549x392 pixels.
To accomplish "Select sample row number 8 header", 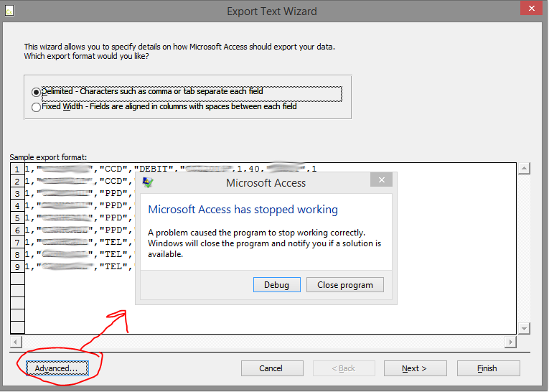I will 17,255.
